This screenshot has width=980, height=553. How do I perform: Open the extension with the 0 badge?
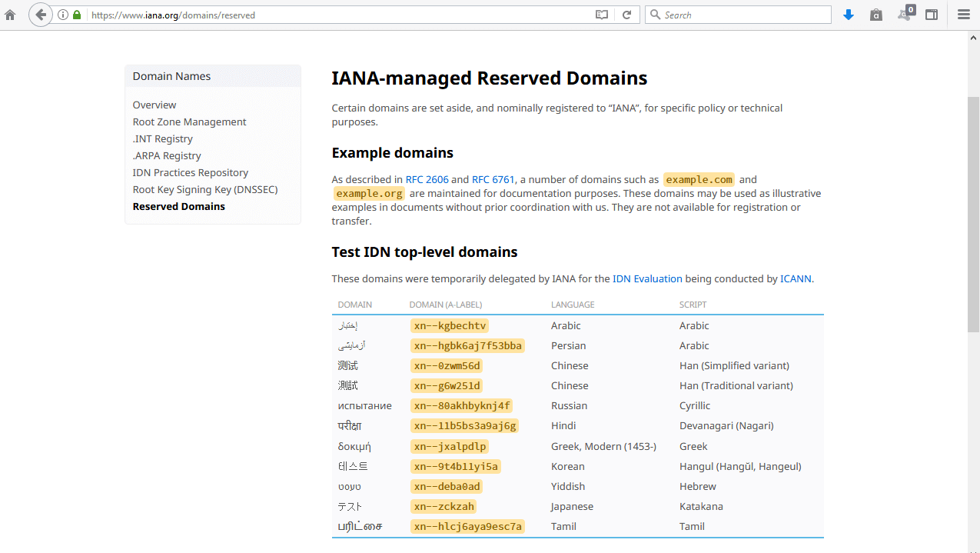tap(905, 13)
